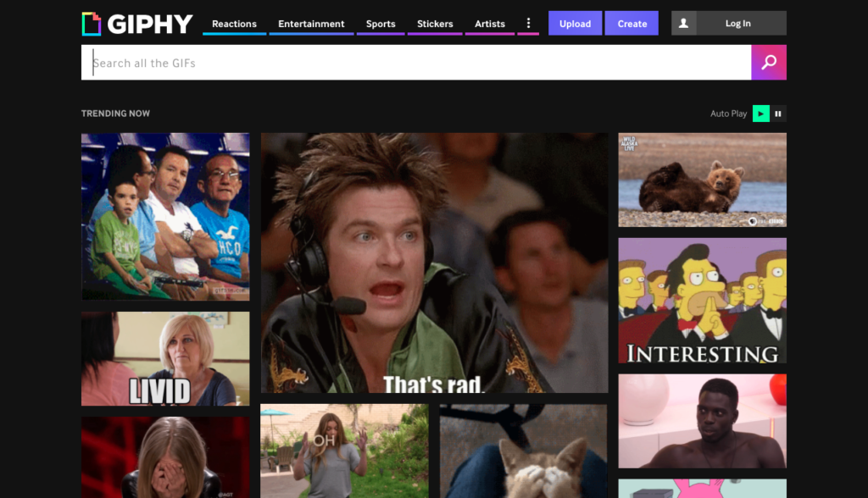Open the three-dot more menu
Viewport: 868px width, 498px height.
pos(528,23)
